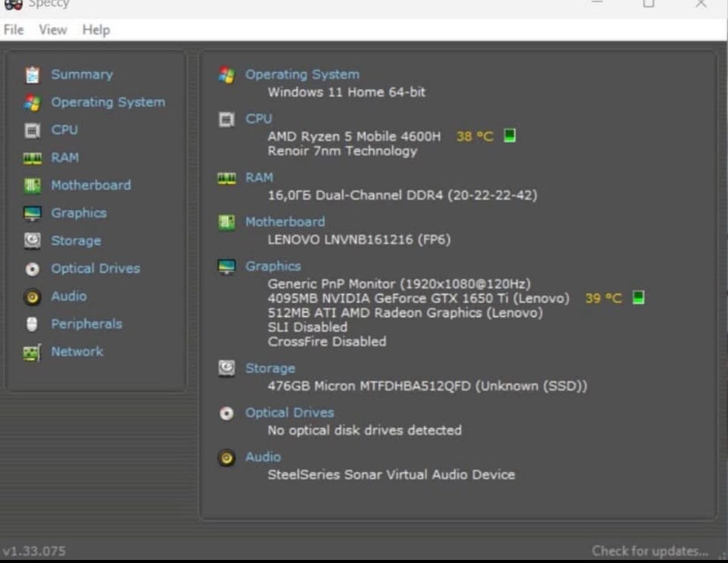Click the Audio speaker icon in sidebar
Viewport: 728px width, 563px height.
(32, 297)
